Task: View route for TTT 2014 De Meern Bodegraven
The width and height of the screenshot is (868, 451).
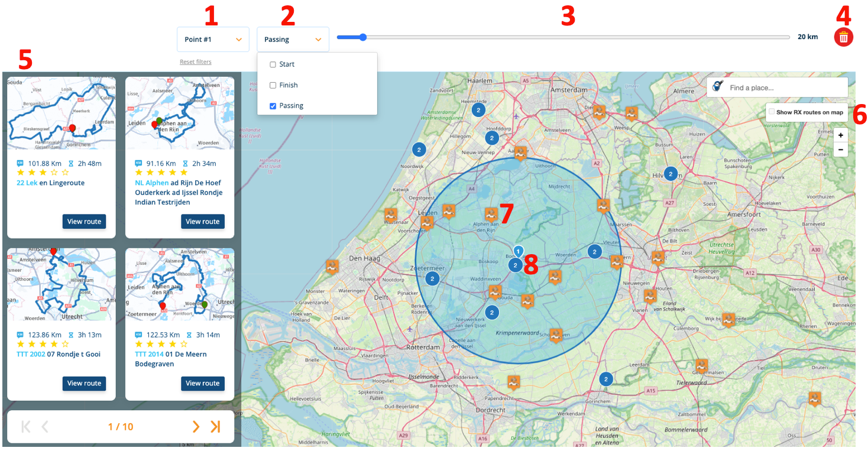Action: point(203,383)
